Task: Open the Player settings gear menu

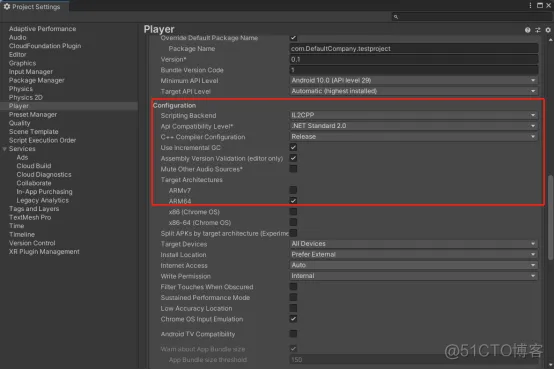Action: (548, 30)
